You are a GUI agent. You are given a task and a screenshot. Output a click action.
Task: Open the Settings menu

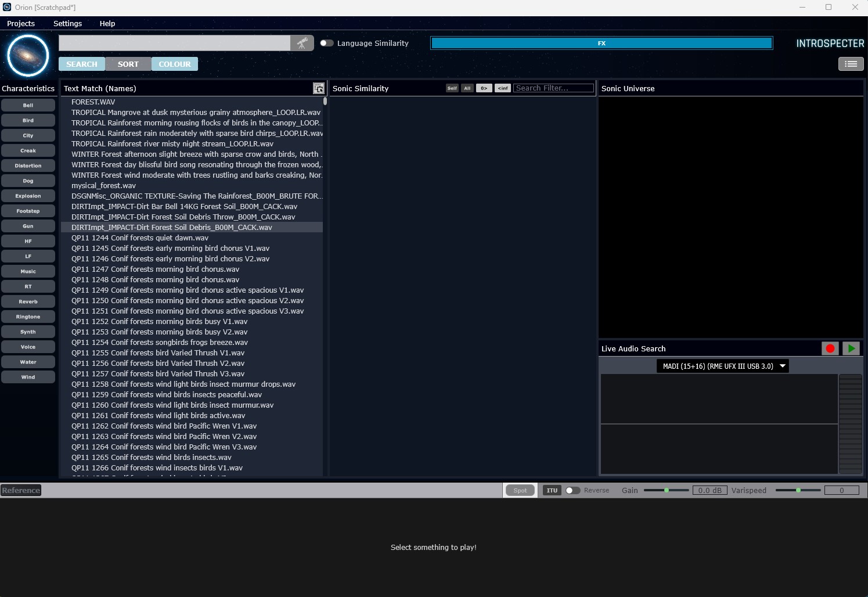click(67, 23)
